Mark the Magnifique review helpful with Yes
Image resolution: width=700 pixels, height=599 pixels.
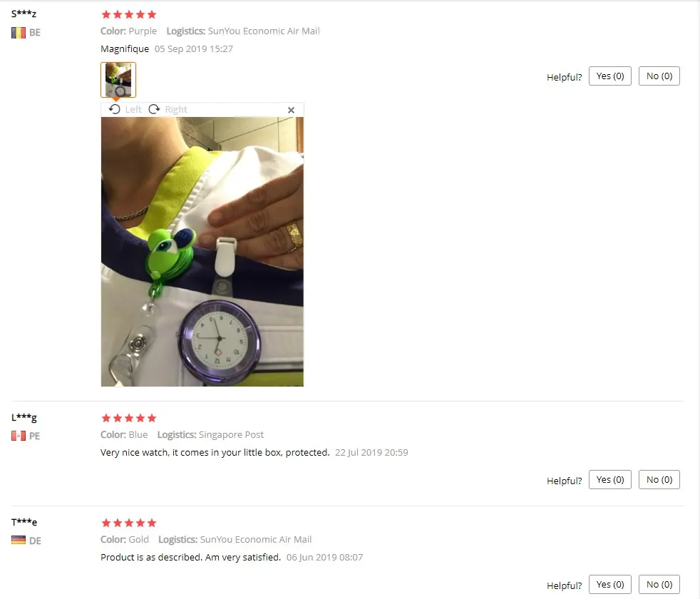point(609,76)
